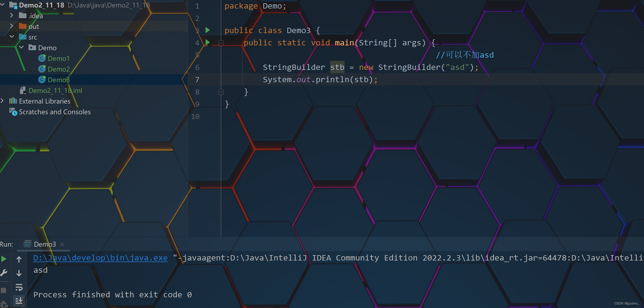
Task: Toggle Scroll to End in the console
Action: (x=19, y=300)
